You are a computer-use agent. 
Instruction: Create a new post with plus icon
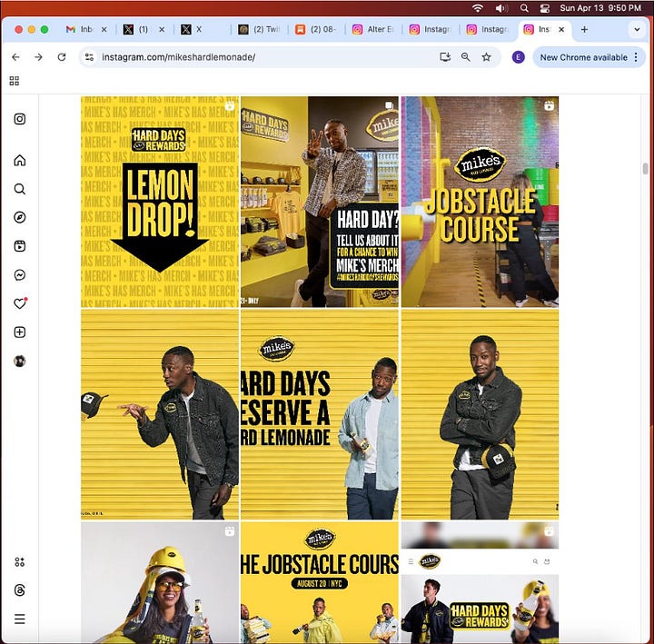pos(20,332)
